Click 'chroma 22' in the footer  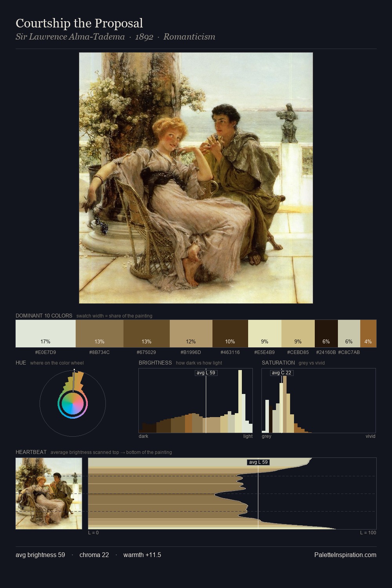pos(94,555)
